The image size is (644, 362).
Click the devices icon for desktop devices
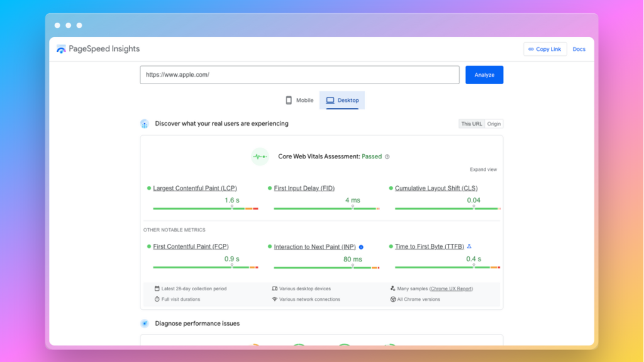pos(274,288)
